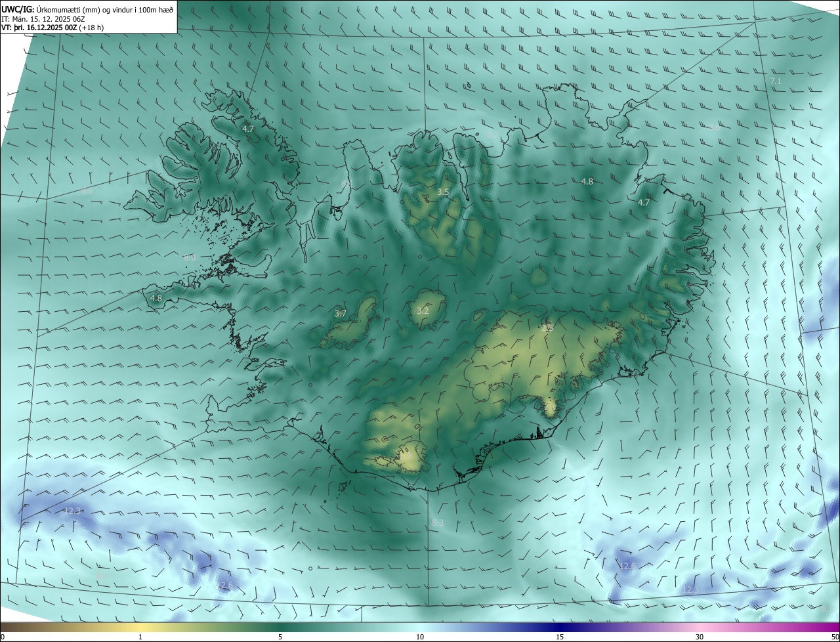The width and height of the screenshot is (840, 642).
Task: Click the 4.7 value on the Westfjords
Action: pyautogui.click(x=247, y=129)
